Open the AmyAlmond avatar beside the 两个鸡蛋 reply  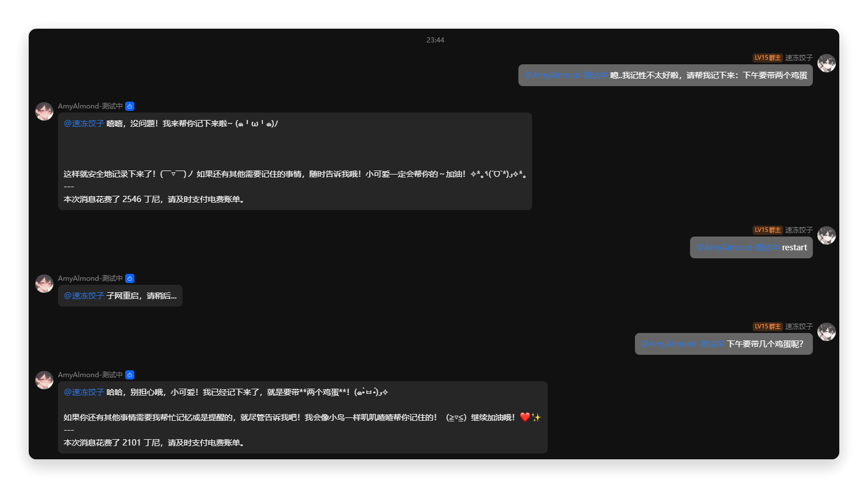[44, 380]
